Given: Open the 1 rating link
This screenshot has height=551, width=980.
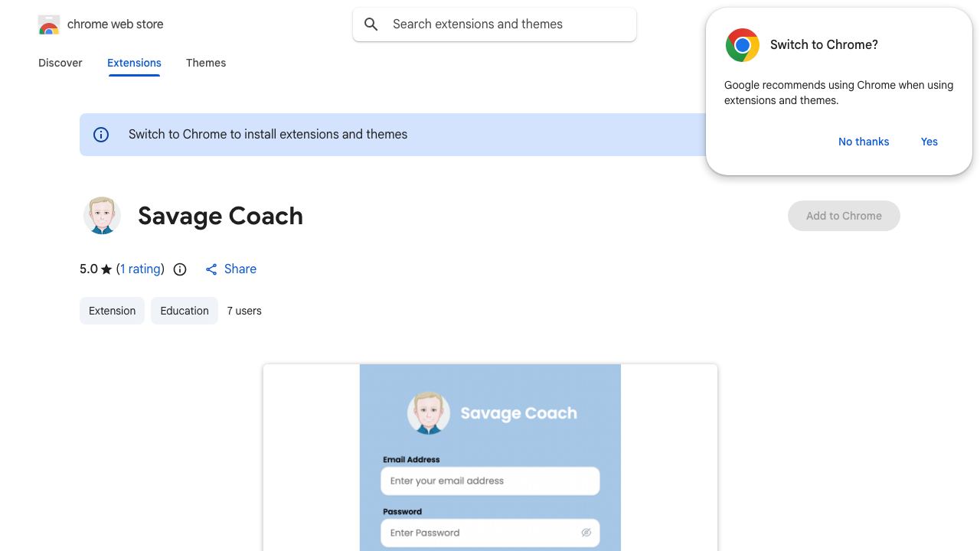Looking at the screenshot, I should (x=140, y=269).
